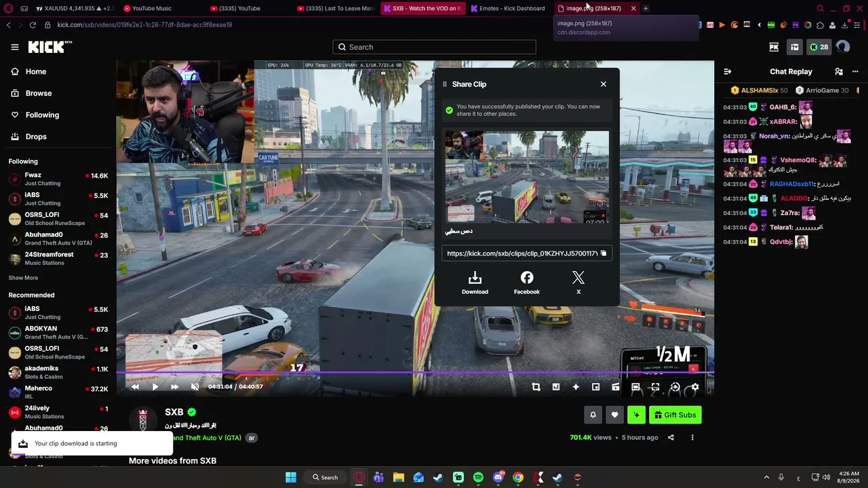Open the Kick sidebar hamburger menu
Screen dimensions: 868x488
coord(15,47)
